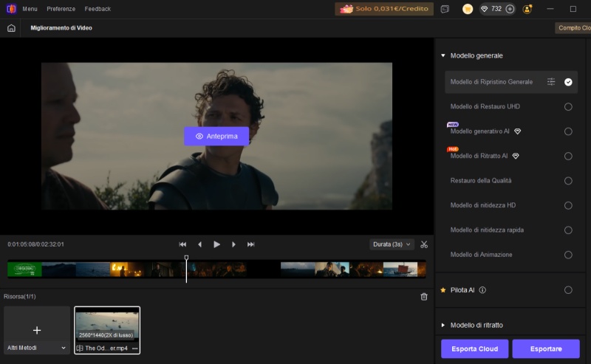Screen dimensions: 591x364
Task: Open more options for The Od...er.mp4
Action: 135,348
